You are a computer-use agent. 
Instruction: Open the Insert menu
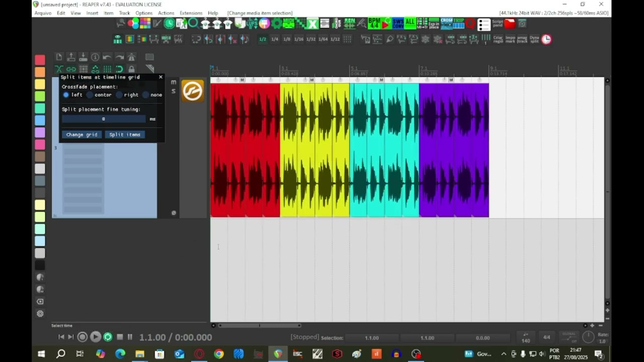click(x=92, y=13)
